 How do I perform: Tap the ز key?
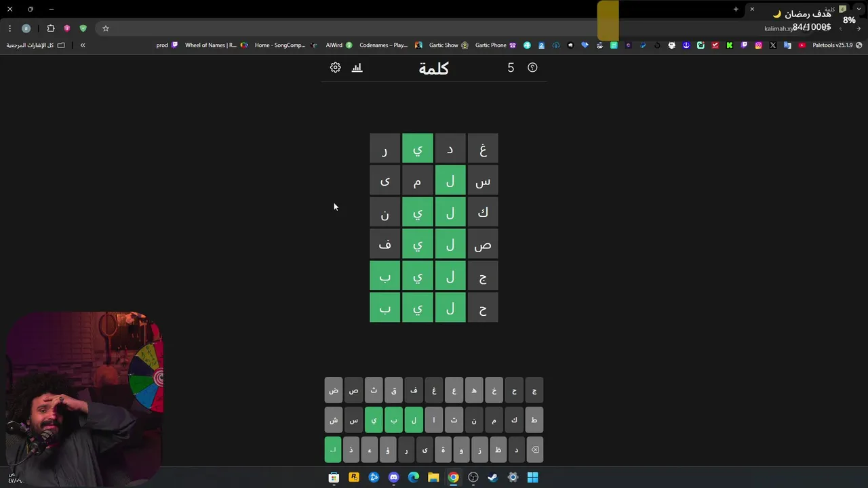coord(479,449)
